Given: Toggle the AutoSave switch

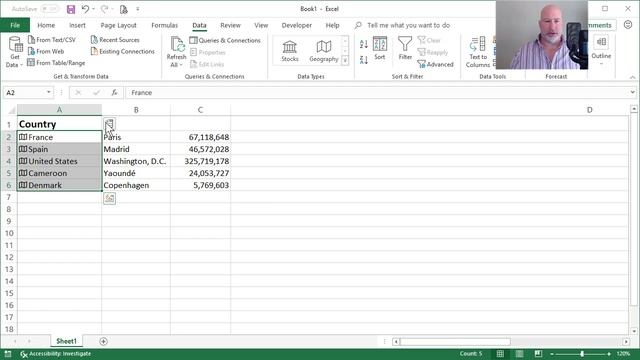Looking at the screenshot, I should [x=49, y=9].
